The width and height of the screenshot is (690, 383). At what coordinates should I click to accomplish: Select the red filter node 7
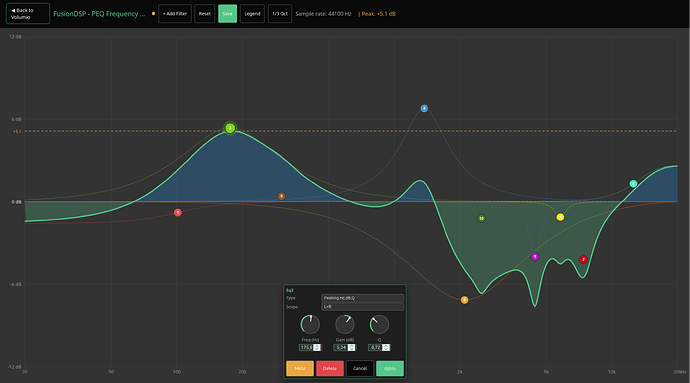[584, 260]
